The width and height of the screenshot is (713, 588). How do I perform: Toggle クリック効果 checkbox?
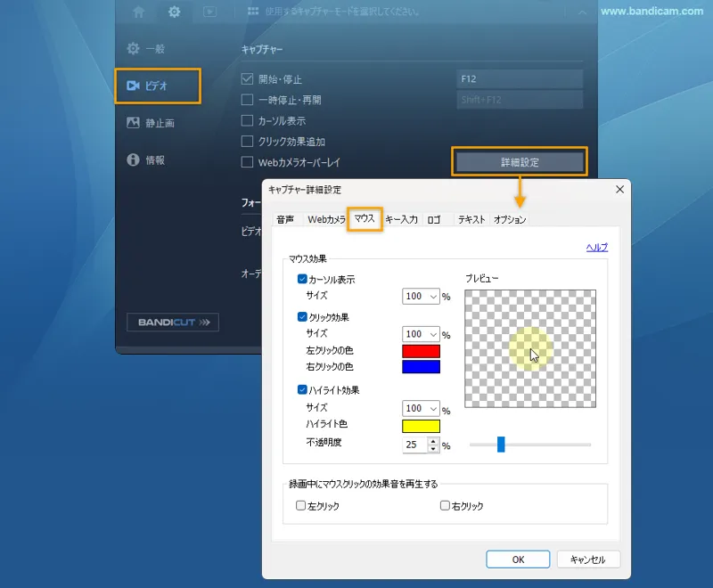302,317
